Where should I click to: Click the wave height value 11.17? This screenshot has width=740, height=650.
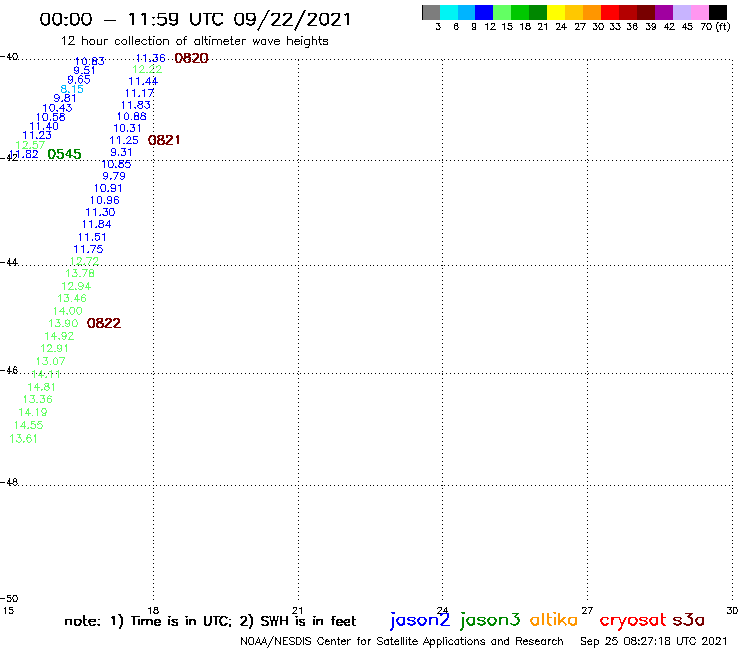coord(139,93)
